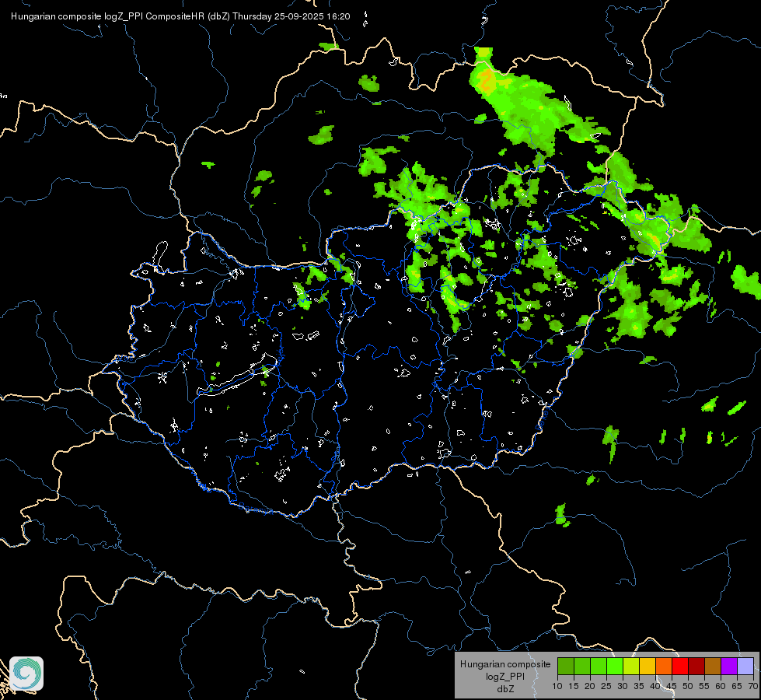
Task: Click the 'logZ_PPI' label in the legend box
Action: 505,677
